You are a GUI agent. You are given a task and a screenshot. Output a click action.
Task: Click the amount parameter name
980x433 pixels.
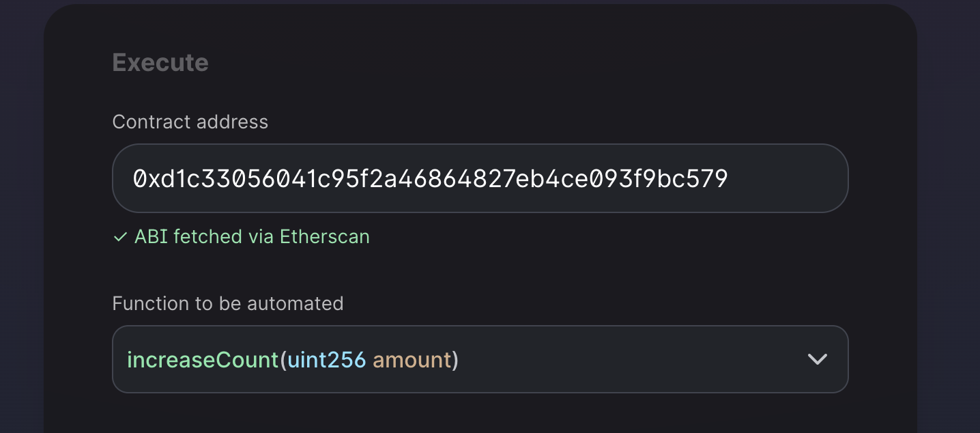tap(412, 359)
